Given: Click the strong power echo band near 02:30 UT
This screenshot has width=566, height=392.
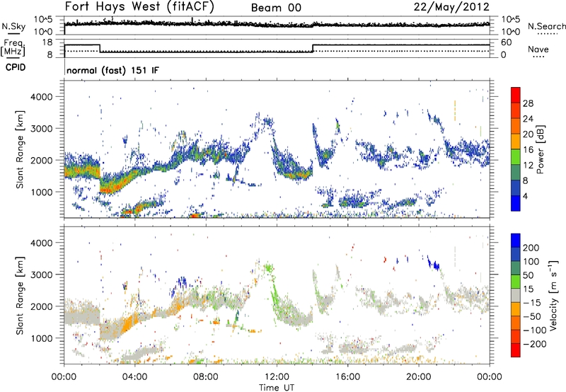Looking at the screenshot, I should (110, 187).
